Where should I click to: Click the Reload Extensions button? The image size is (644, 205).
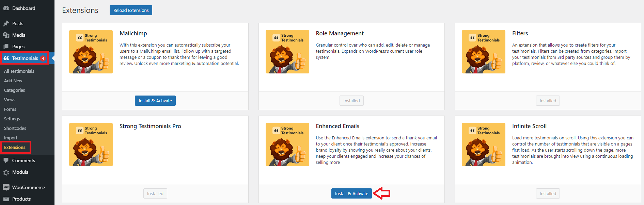tap(131, 10)
